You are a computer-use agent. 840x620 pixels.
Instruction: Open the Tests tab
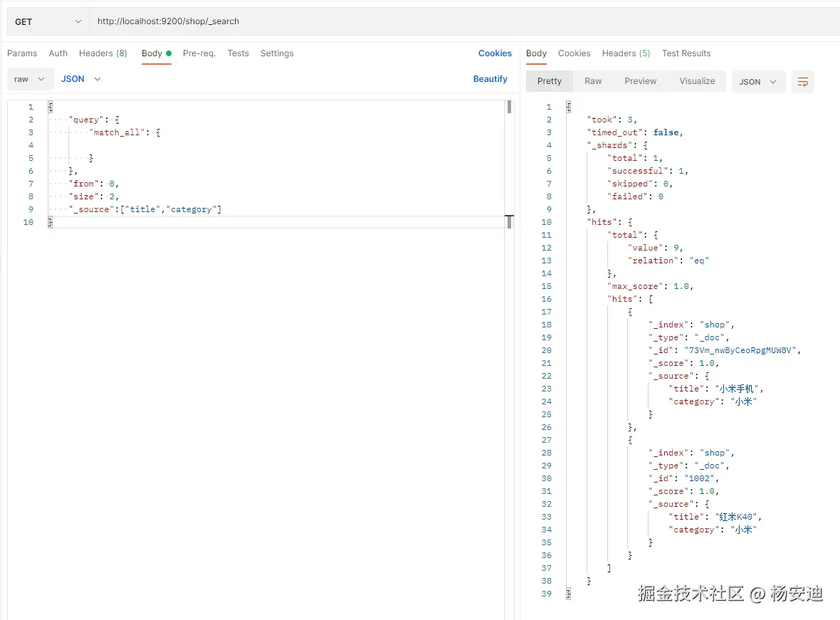tap(238, 53)
